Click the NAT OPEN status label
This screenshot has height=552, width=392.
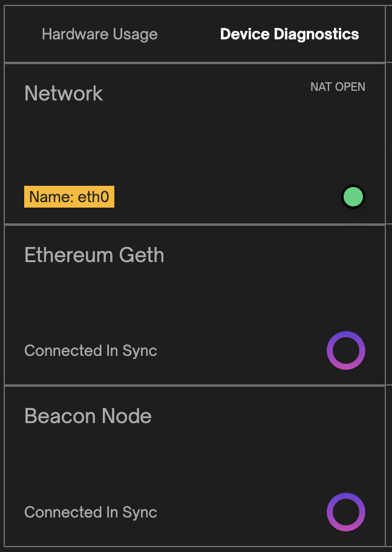[x=338, y=87]
